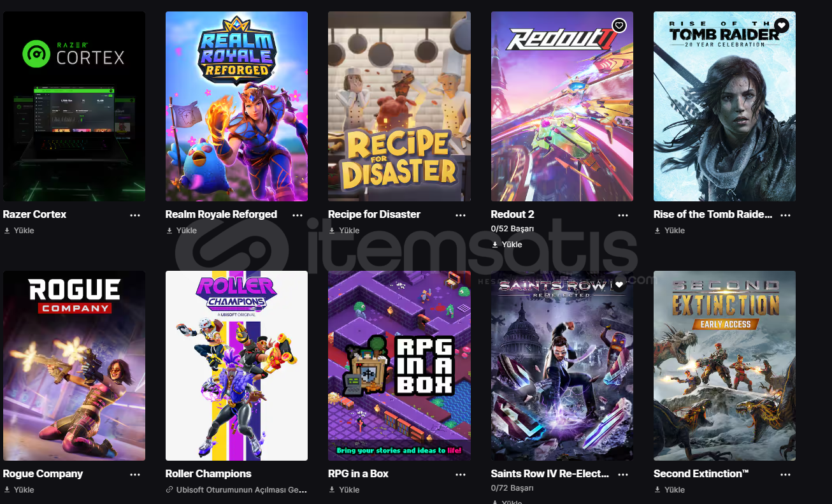Click download icon under Rogue Company
Image resolution: width=832 pixels, height=504 pixels.
pos(7,490)
